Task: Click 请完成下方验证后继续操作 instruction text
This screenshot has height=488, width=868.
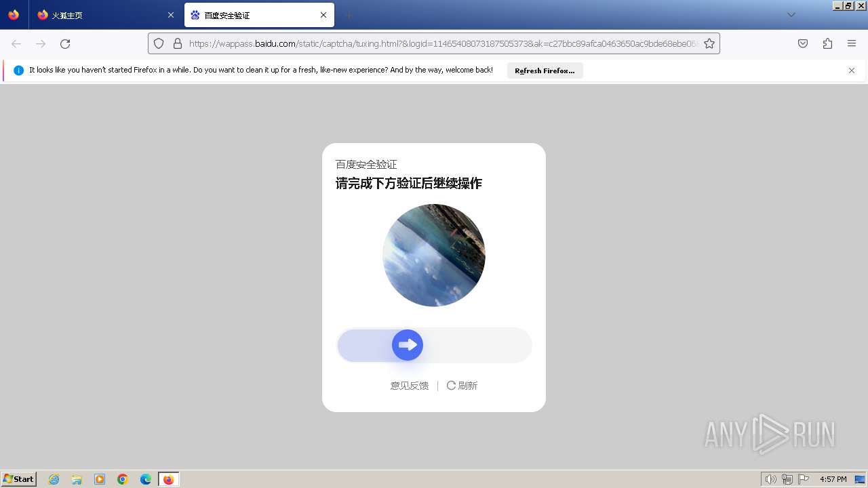Action: (x=409, y=184)
